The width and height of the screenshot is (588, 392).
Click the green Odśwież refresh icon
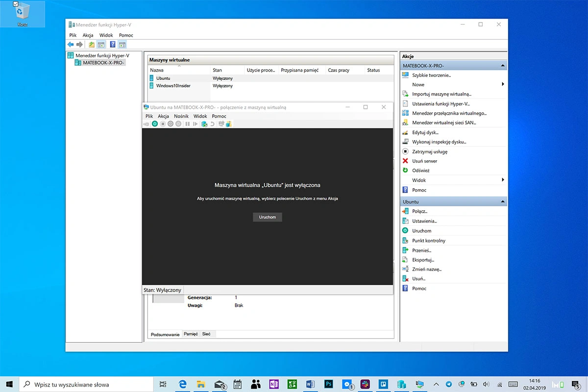(405, 171)
